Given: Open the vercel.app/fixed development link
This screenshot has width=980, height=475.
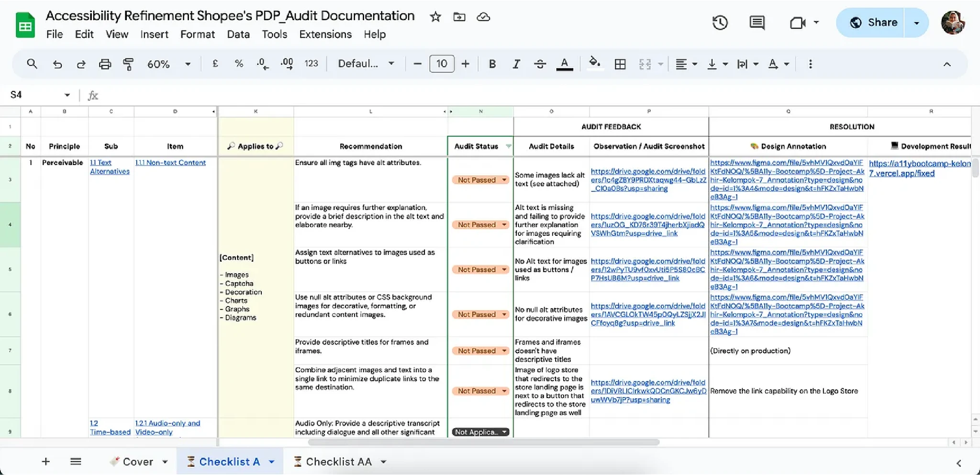Looking at the screenshot, I should pos(920,168).
